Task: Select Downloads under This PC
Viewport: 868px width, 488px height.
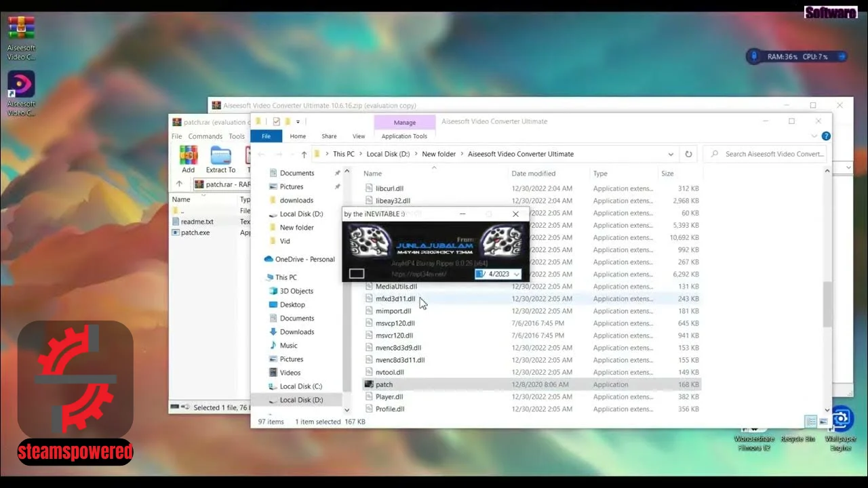Action: (x=297, y=331)
